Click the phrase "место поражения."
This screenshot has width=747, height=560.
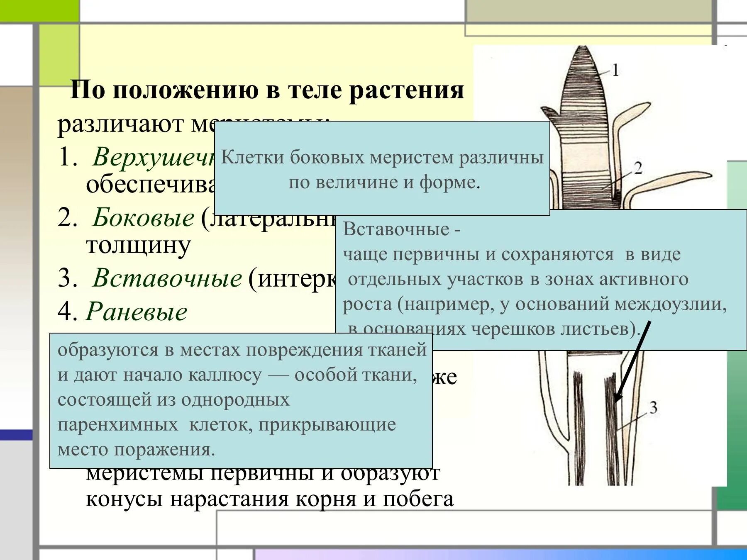(x=137, y=450)
